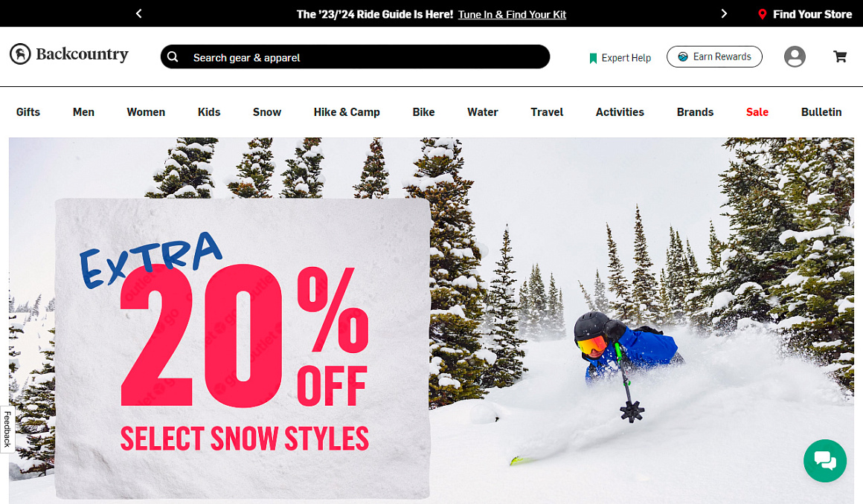
Task: Open the shopping cart icon
Action: [x=840, y=56]
